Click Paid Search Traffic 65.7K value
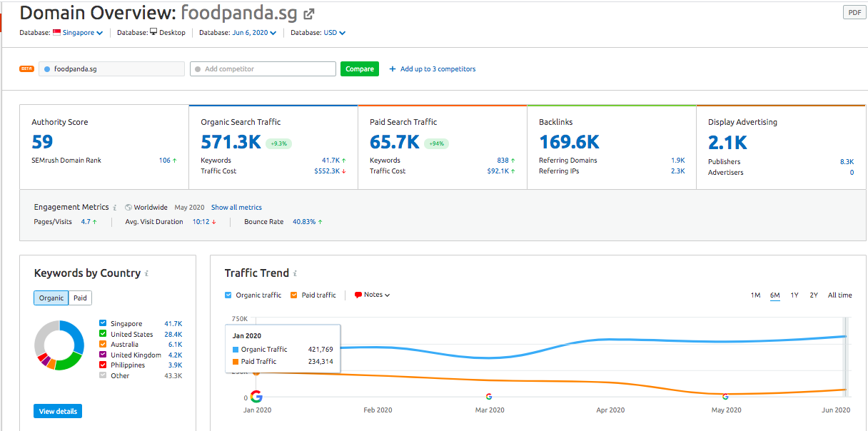 [x=395, y=142]
